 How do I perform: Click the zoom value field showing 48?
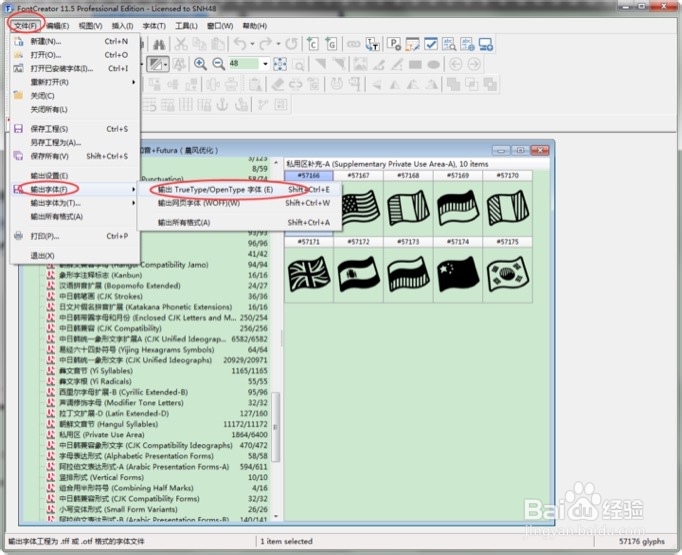point(244,64)
